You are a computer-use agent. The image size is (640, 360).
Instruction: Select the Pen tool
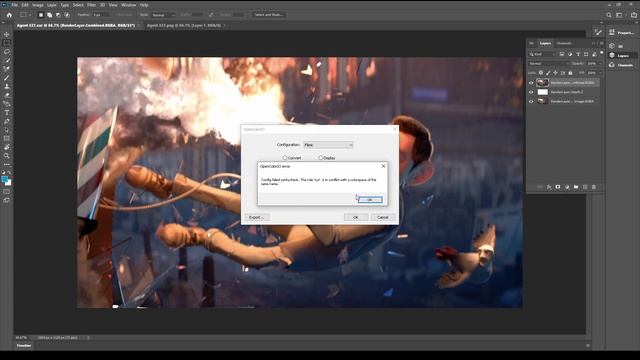pyautogui.click(x=7, y=121)
